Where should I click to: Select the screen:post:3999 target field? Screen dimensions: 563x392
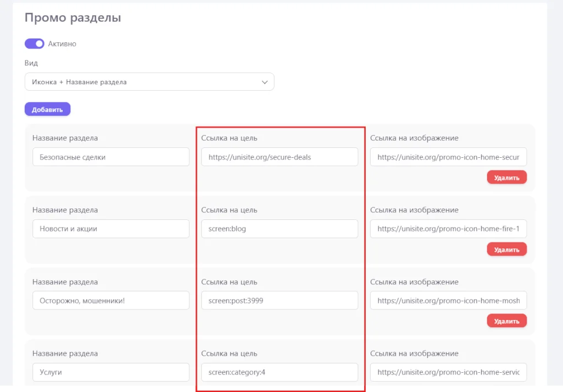(x=279, y=300)
